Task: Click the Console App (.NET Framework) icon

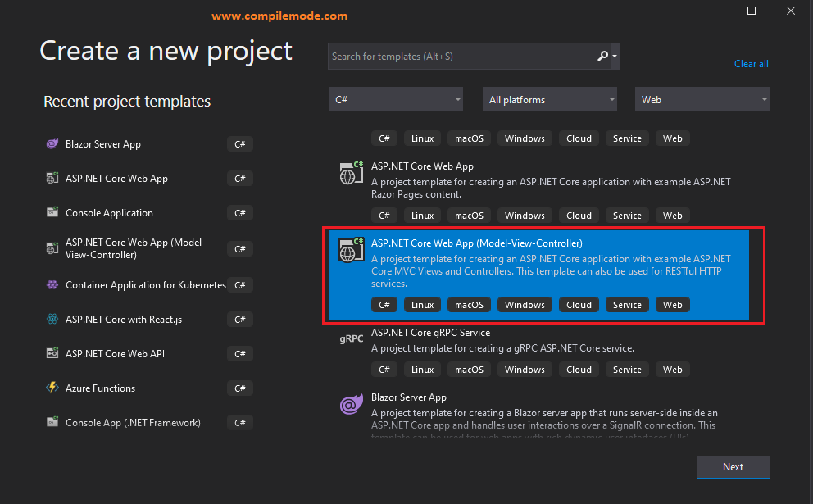Action: point(53,422)
